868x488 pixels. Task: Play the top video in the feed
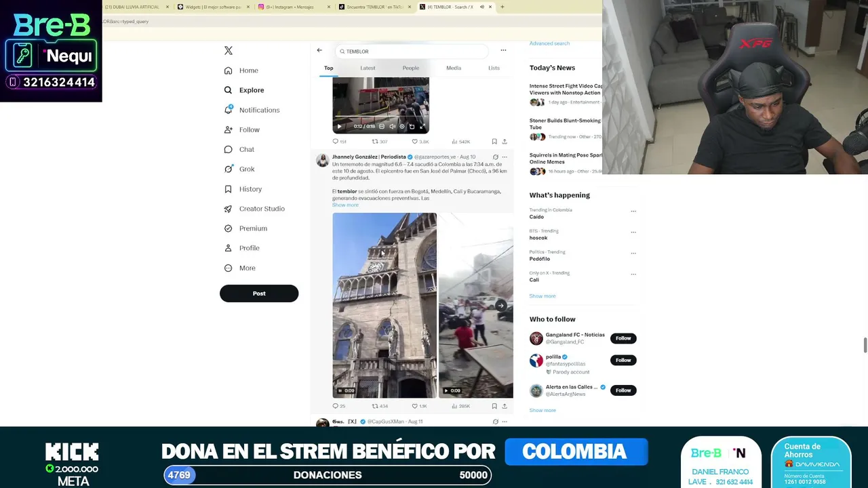pyautogui.click(x=339, y=126)
